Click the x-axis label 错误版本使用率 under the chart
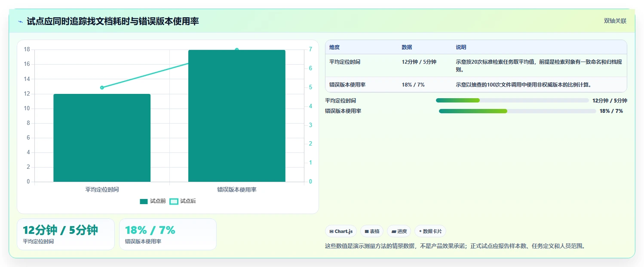The height and width of the screenshot is (267, 644). coord(237,189)
